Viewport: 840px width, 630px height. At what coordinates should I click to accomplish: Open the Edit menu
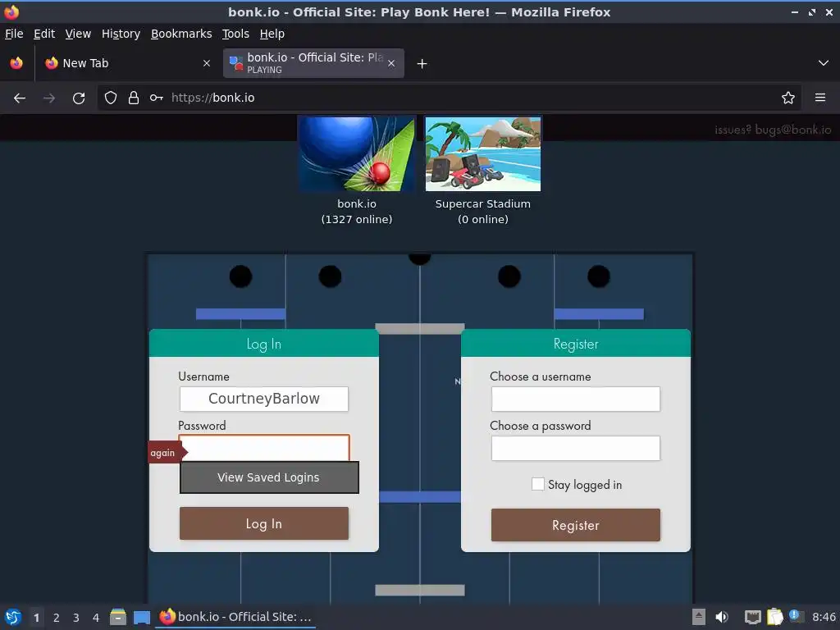point(44,34)
